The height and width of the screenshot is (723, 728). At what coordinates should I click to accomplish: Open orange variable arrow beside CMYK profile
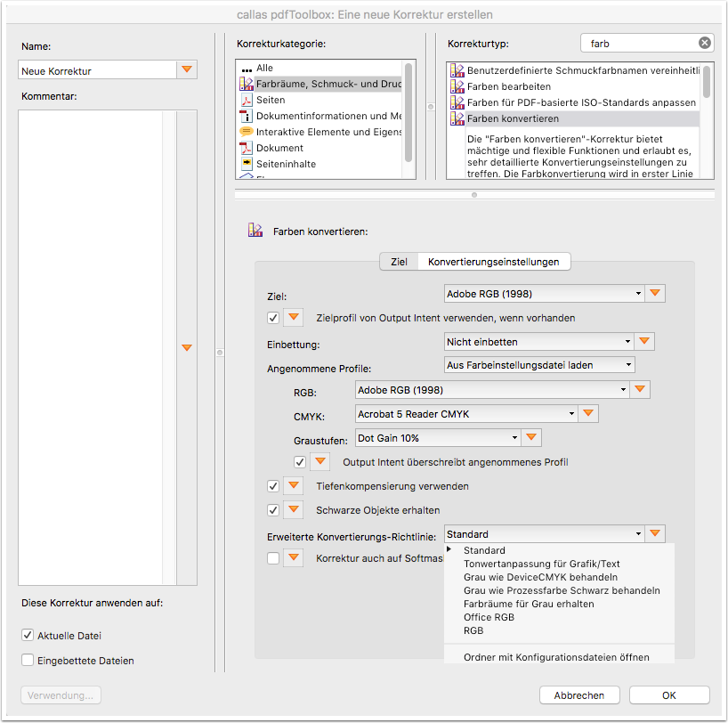coord(588,413)
